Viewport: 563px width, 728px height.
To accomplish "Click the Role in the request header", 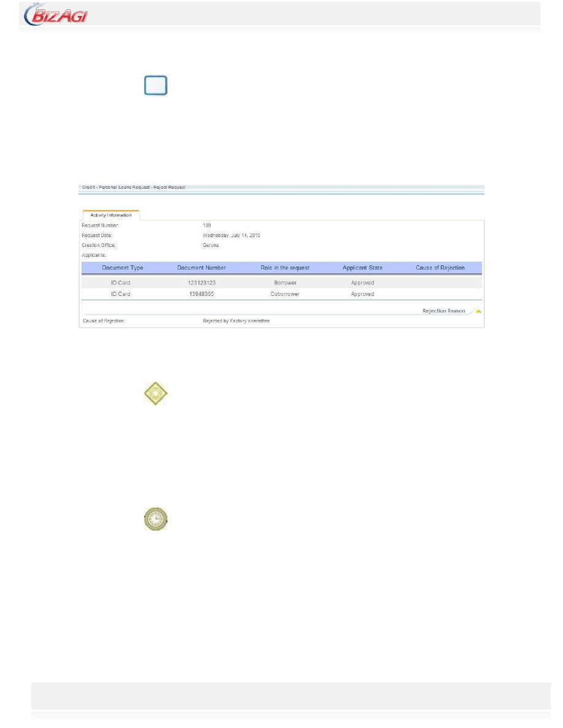I will (285, 268).
